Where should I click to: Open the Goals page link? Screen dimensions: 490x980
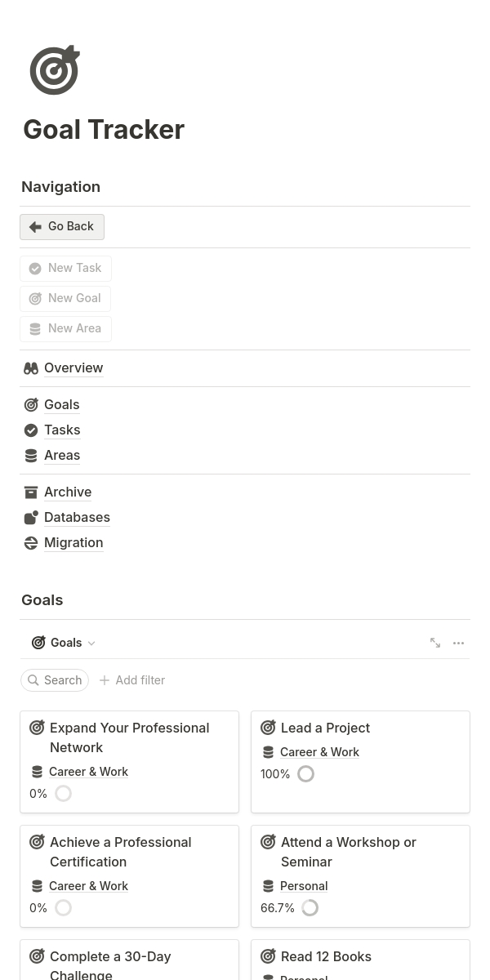coord(62,405)
